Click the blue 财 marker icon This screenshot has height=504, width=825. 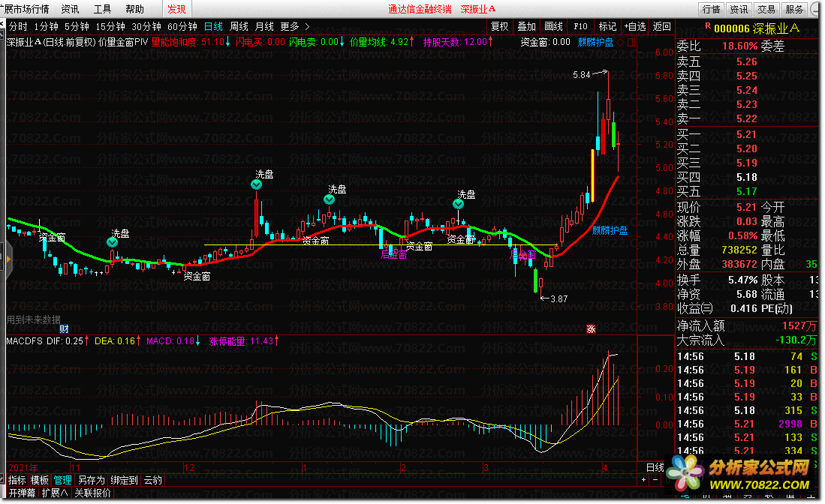64,329
